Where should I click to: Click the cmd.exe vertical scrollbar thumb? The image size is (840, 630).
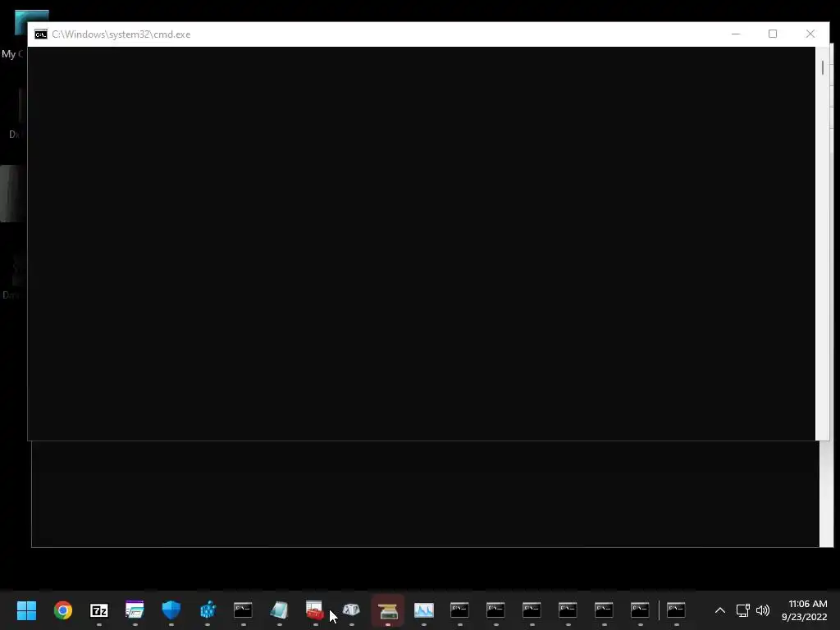(822, 67)
